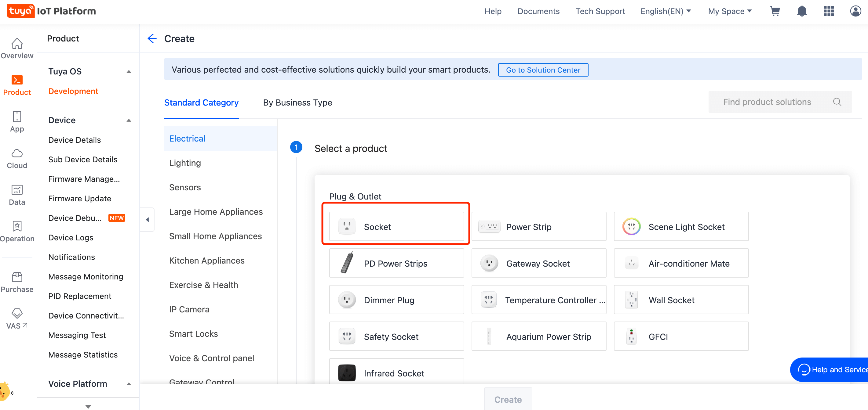Click the search magnifier icon
Screen dimensions: 868x410
[x=837, y=102]
